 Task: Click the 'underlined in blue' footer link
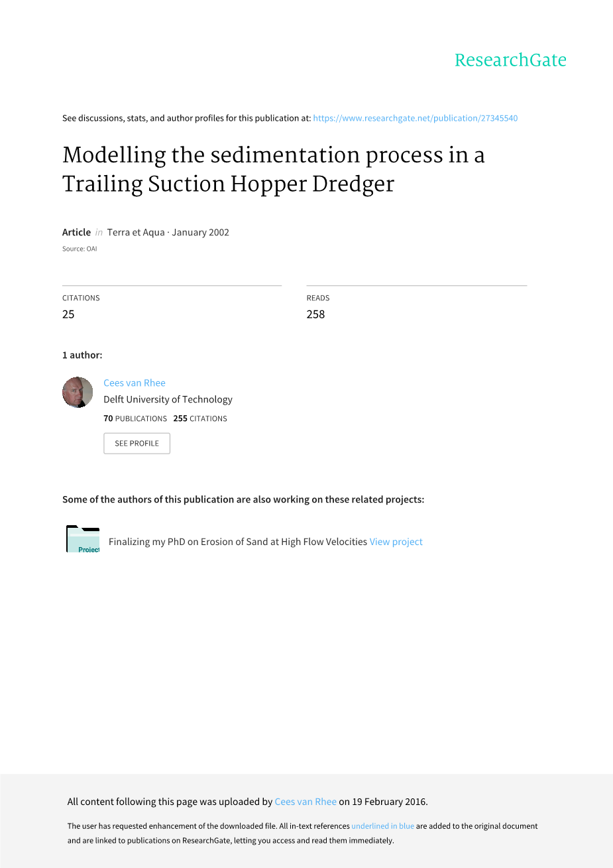click(x=382, y=826)
